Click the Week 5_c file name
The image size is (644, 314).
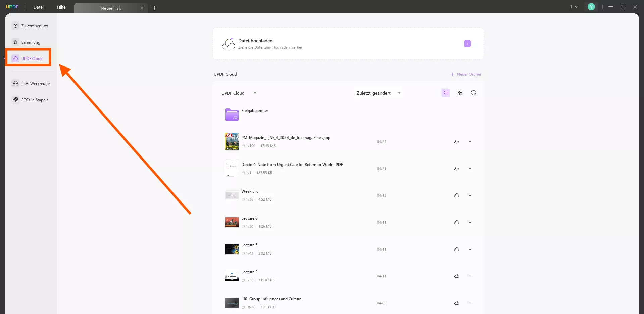click(x=250, y=191)
